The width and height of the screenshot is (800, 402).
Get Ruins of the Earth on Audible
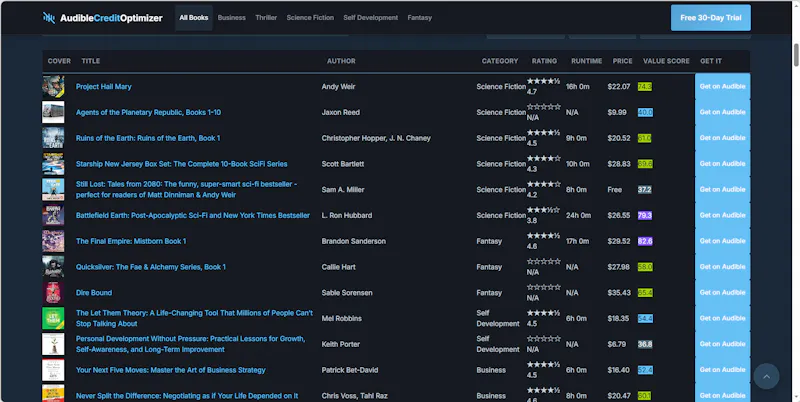722,138
